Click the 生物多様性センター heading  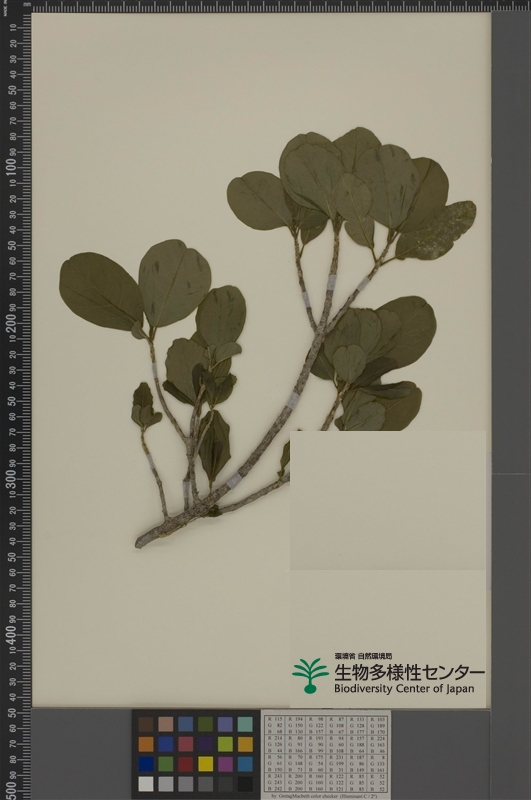pyautogui.click(x=409, y=673)
